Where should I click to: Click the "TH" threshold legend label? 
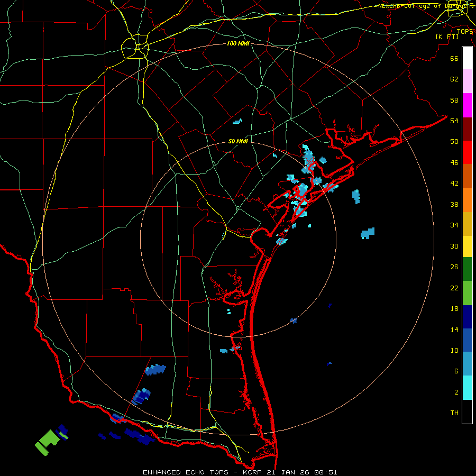[x=454, y=413]
